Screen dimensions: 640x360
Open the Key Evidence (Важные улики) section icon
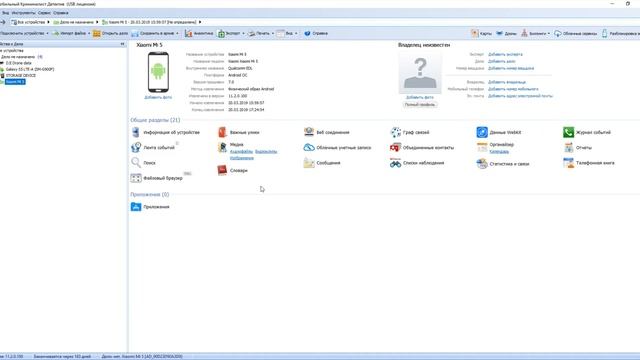point(222,132)
